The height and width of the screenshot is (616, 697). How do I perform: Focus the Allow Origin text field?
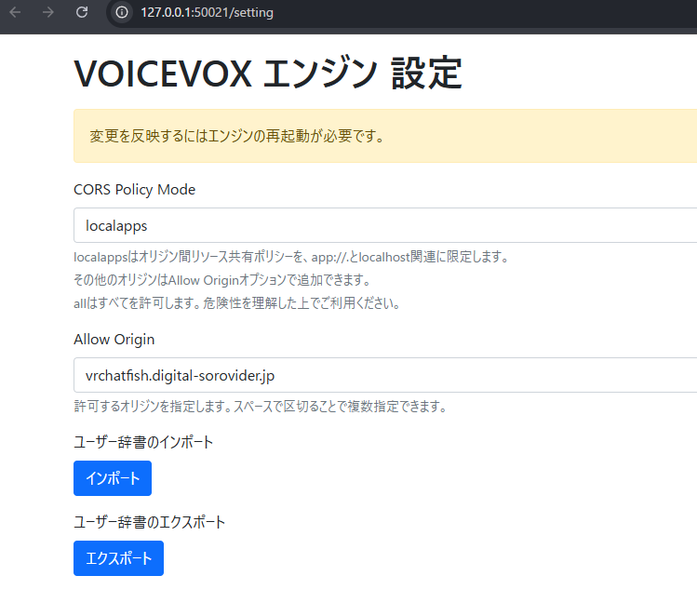385,375
